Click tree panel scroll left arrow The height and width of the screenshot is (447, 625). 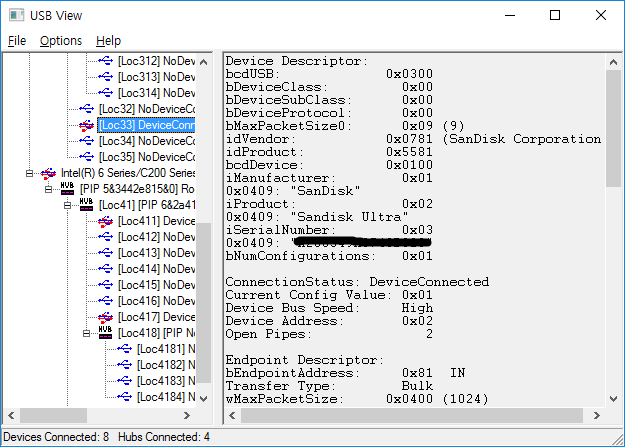(x=11, y=415)
